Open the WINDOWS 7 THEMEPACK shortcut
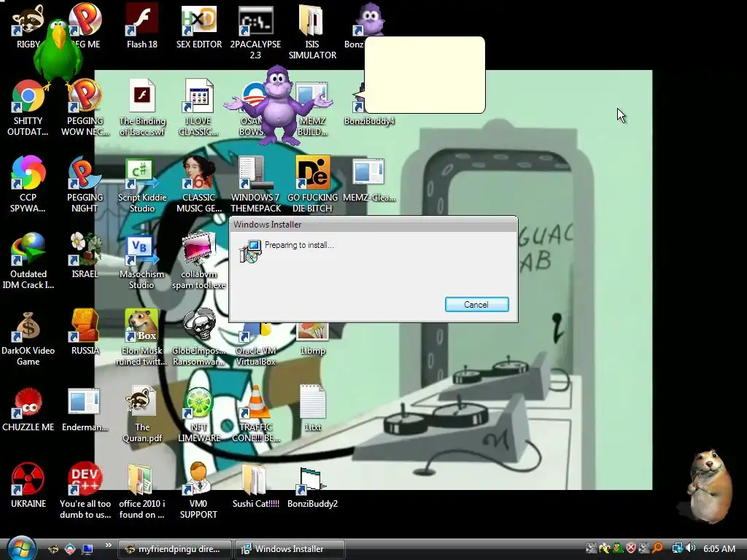 (x=255, y=184)
